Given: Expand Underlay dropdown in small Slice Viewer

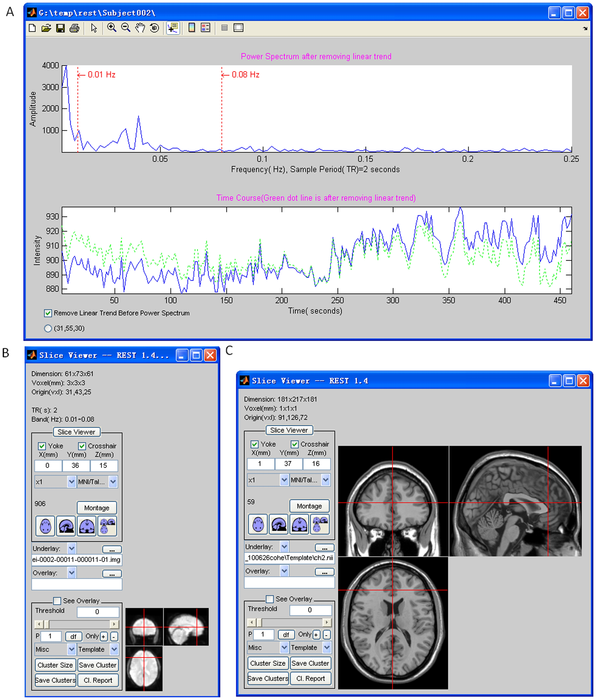Looking at the screenshot, I should [72, 548].
